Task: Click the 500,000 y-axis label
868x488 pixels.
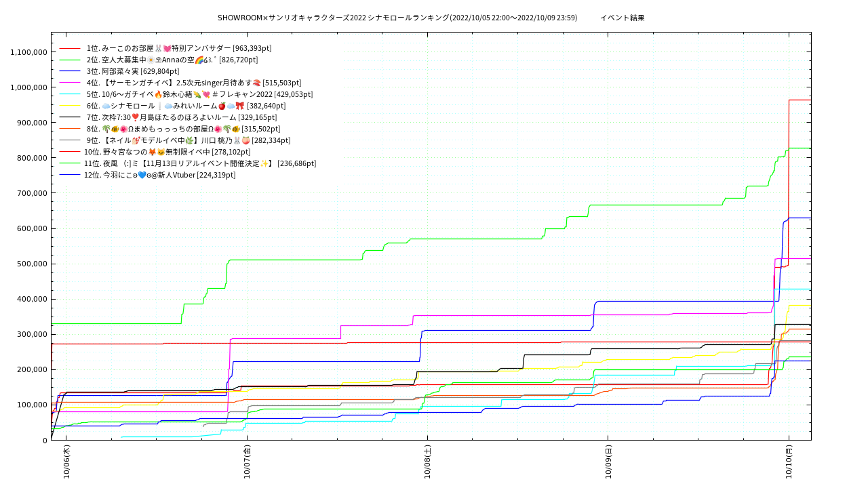Action: tap(33, 264)
